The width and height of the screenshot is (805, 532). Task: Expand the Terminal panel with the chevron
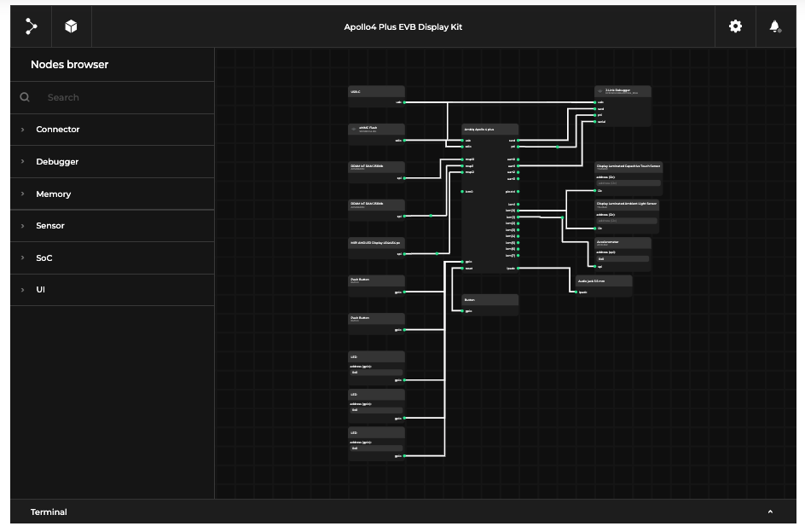pyautogui.click(x=770, y=512)
